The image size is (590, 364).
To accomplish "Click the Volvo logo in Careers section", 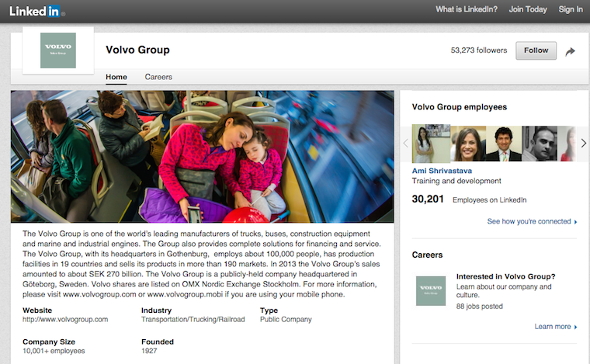I will (x=431, y=291).
